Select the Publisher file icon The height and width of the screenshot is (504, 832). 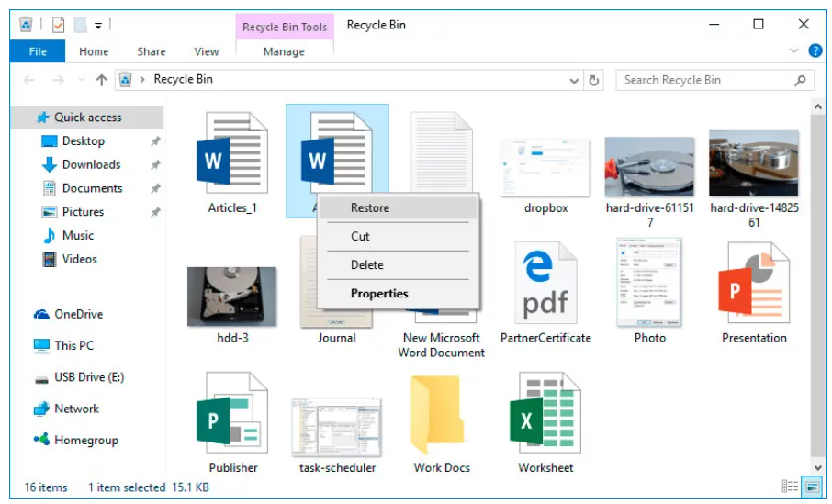tap(232, 413)
